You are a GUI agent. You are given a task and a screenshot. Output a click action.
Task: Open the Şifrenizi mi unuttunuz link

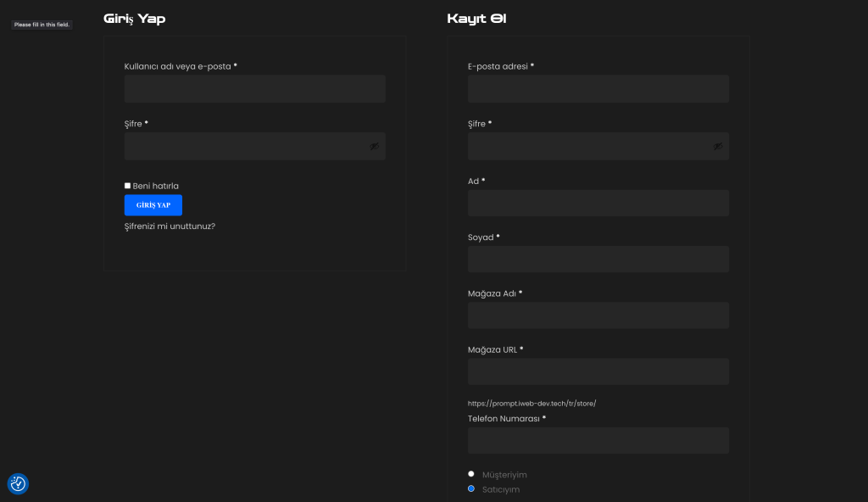click(x=170, y=226)
